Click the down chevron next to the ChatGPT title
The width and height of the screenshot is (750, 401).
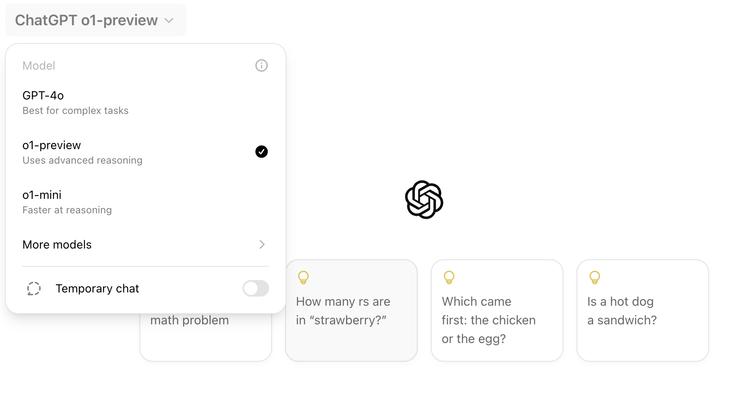(169, 21)
